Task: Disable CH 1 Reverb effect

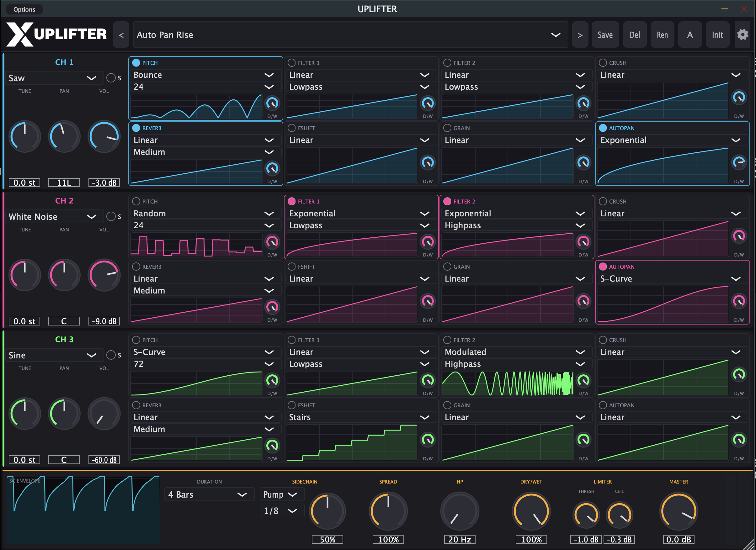Action: (136, 128)
